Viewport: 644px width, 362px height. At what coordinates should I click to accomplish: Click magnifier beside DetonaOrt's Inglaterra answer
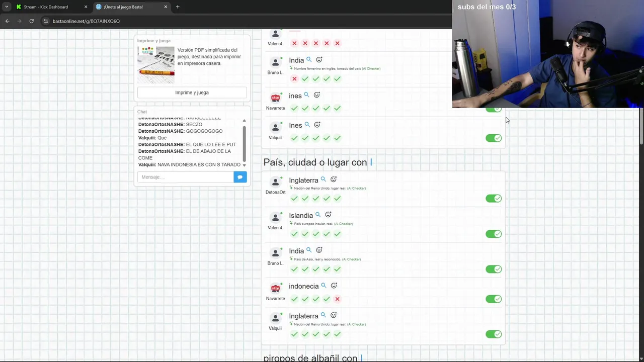[324, 179]
